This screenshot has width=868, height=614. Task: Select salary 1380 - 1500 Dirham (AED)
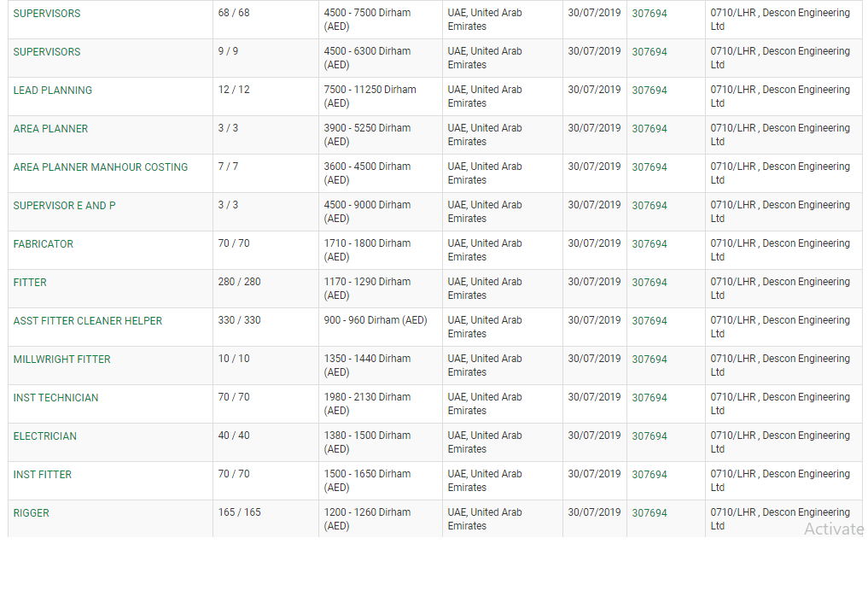pyautogui.click(x=367, y=442)
